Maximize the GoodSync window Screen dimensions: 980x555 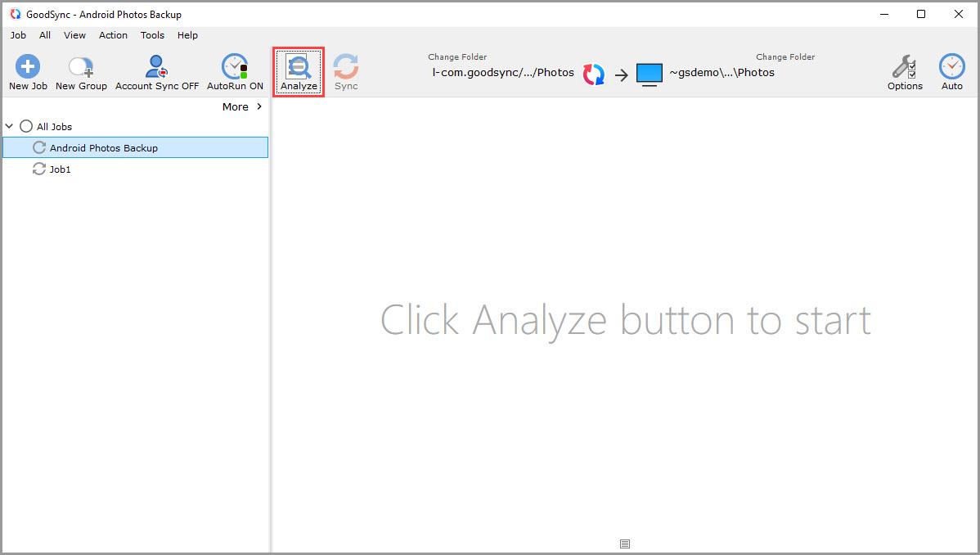coord(921,14)
